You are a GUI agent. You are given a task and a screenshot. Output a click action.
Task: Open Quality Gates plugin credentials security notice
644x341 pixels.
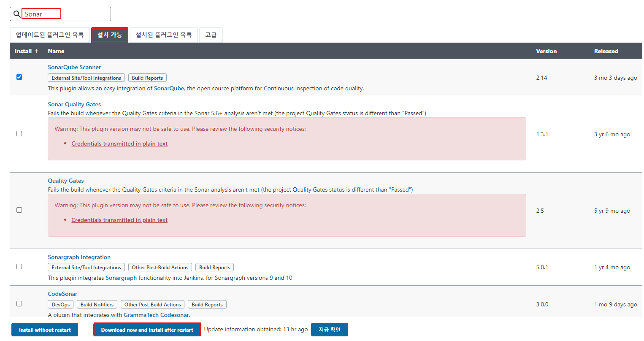click(x=119, y=220)
